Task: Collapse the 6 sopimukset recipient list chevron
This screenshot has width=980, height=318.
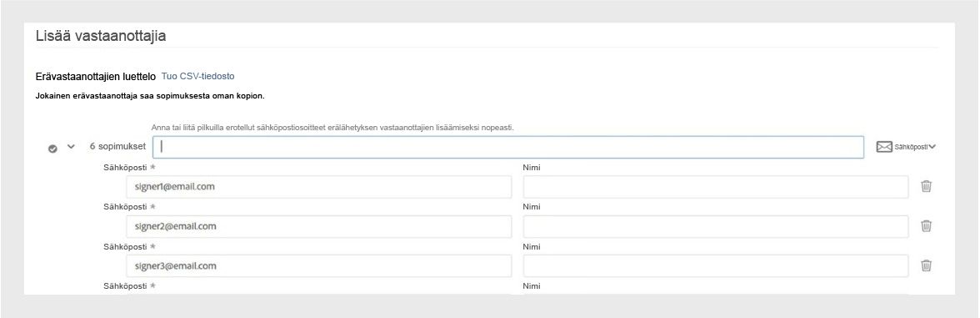Action: click(71, 147)
